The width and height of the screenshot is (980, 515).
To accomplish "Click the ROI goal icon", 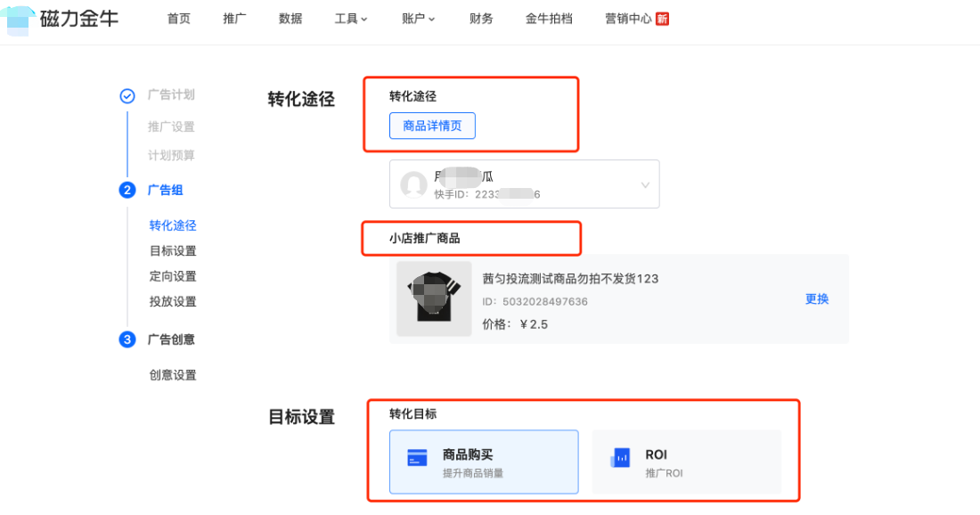I will tap(619, 455).
